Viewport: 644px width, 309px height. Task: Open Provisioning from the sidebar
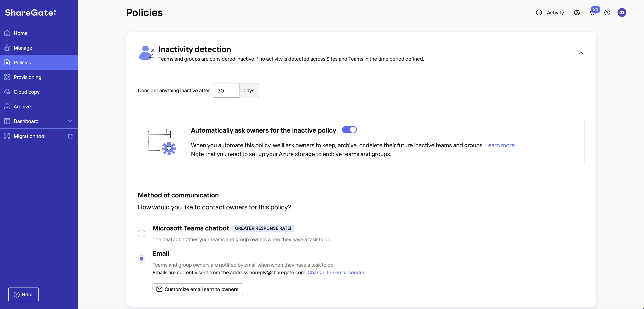[27, 77]
